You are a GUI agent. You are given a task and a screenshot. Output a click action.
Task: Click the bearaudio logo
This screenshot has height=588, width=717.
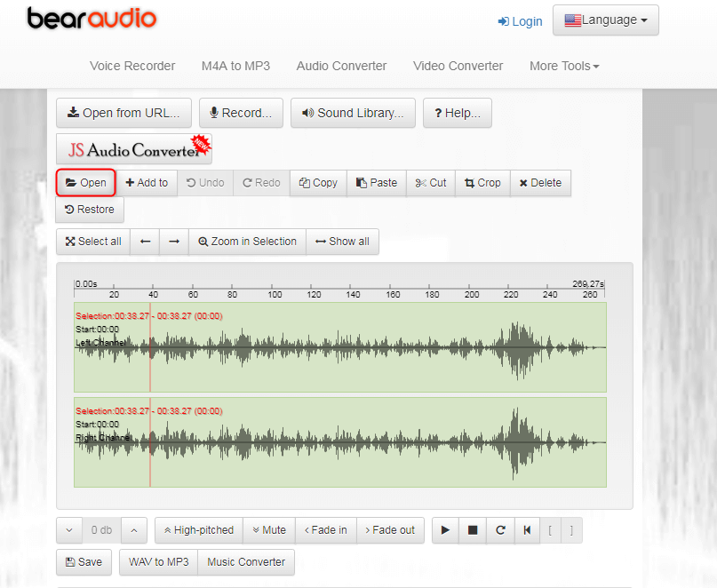tap(92, 19)
